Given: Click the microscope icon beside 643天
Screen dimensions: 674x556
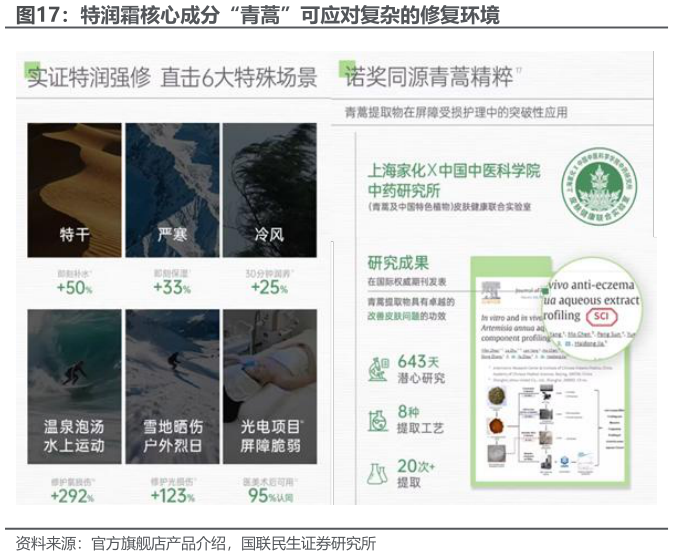Looking at the screenshot, I should click(379, 369).
